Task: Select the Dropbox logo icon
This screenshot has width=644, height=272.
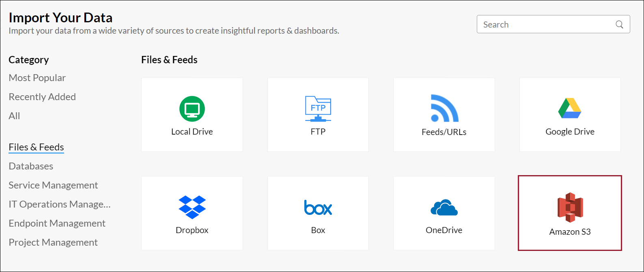Action: tap(192, 207)
